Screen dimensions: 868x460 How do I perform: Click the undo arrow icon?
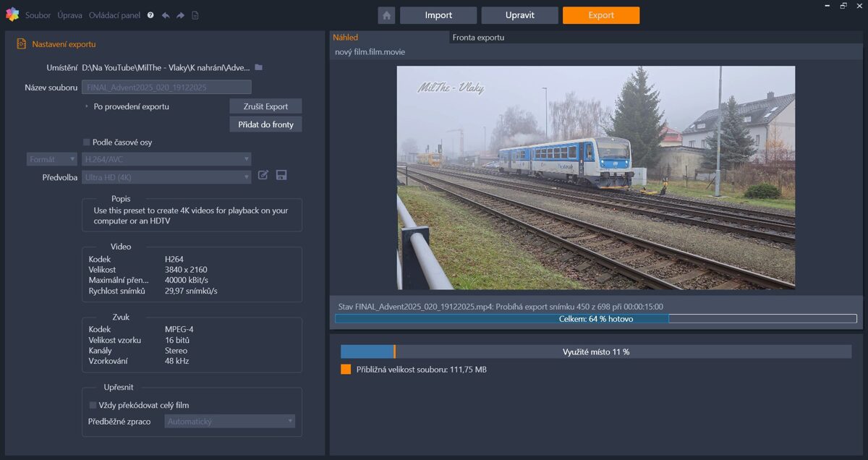click(166, 15)
